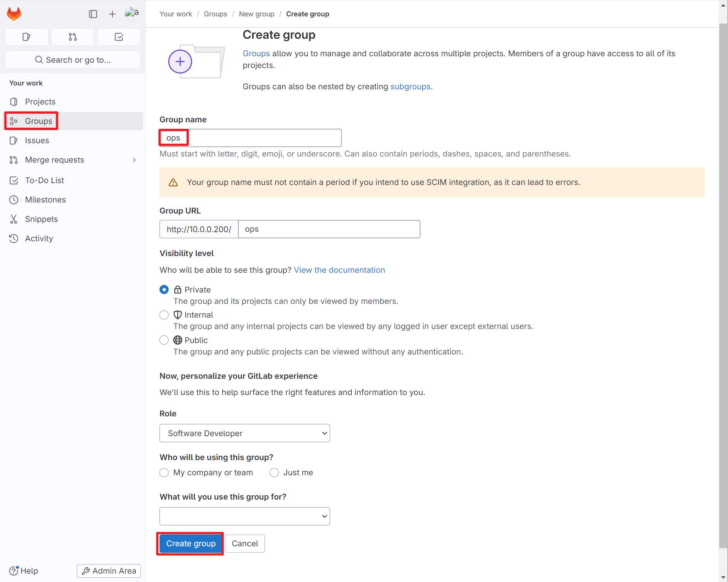The width and height of the screenshot is (728, 582).
Task: Follow the subgroups link
Action: (x=411, y=87)
